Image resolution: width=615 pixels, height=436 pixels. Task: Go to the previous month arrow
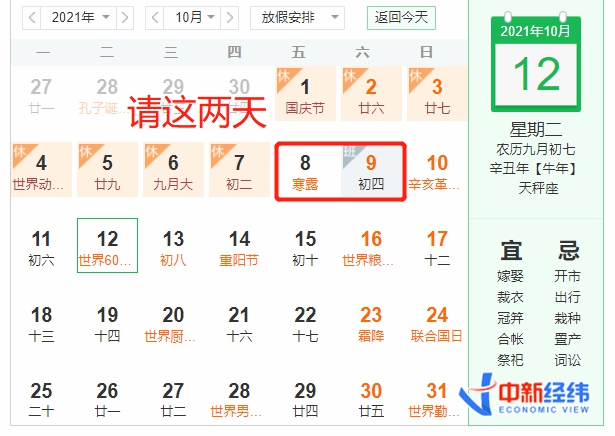(x=155, y=17)
